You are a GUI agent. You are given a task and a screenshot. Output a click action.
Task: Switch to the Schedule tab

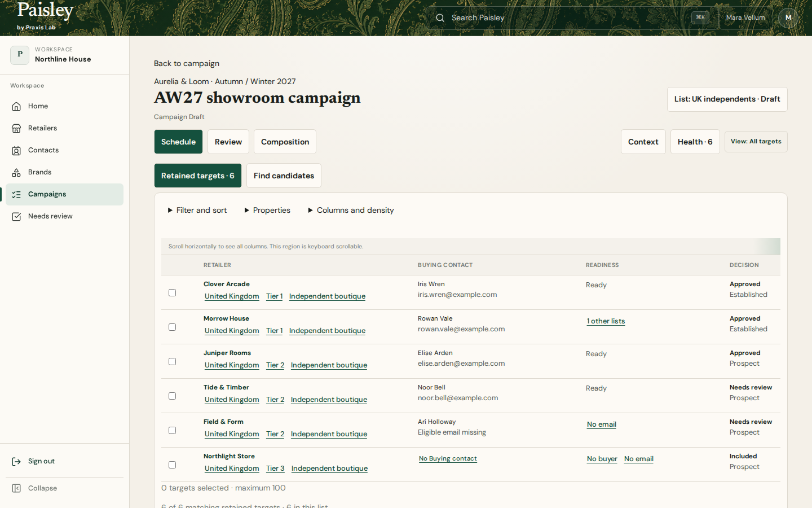tap(178, 142)
